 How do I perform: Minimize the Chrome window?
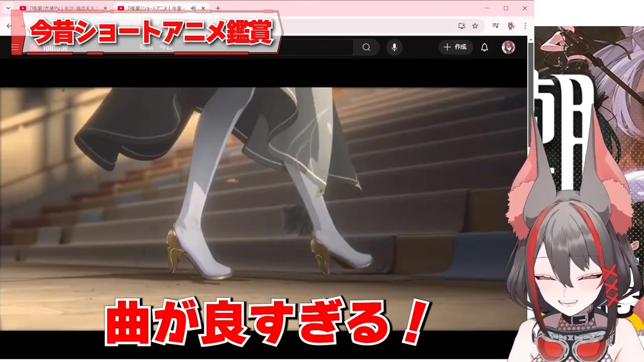[x=488, y=8]
